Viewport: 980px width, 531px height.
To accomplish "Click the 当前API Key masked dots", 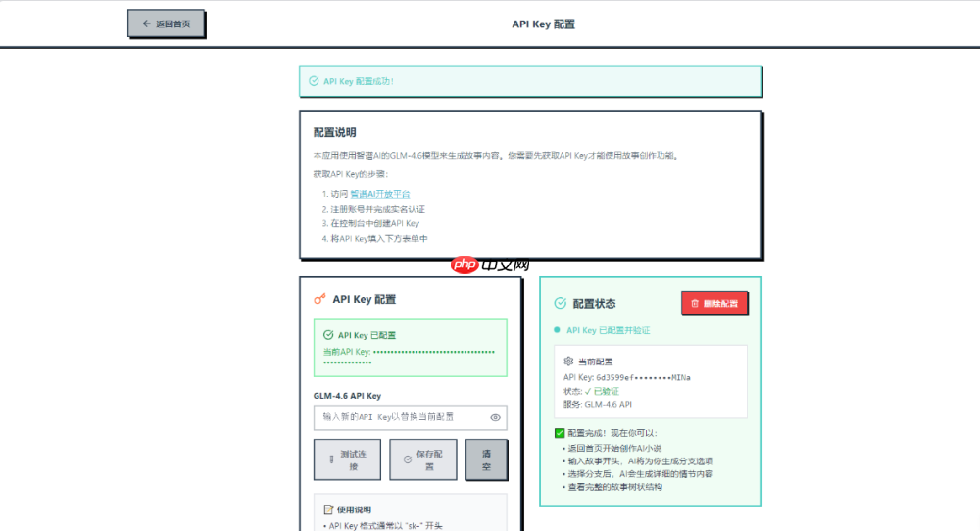I will [409, 357].
